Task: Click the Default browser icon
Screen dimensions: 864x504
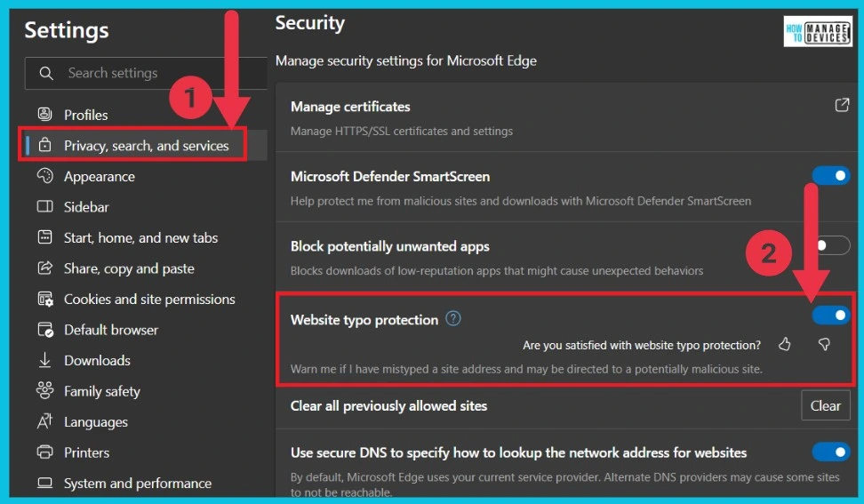Action: (x=45, y=330)
